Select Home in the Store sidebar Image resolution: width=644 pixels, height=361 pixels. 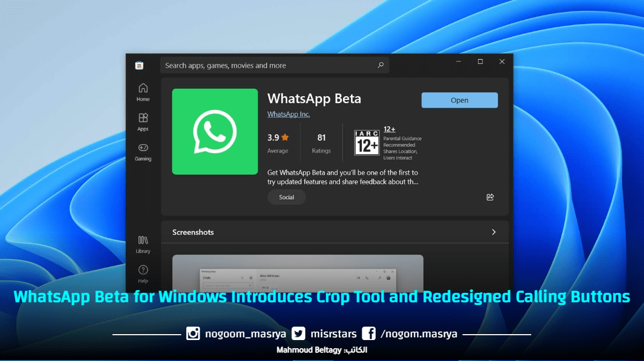[x=143, y=91]
